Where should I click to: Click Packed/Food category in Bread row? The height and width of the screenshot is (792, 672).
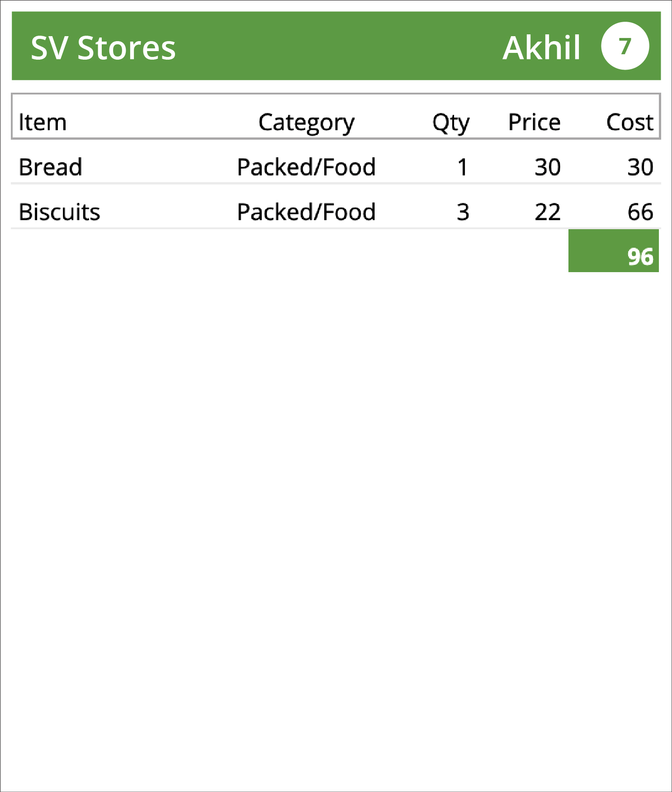(x=306, y=167)
